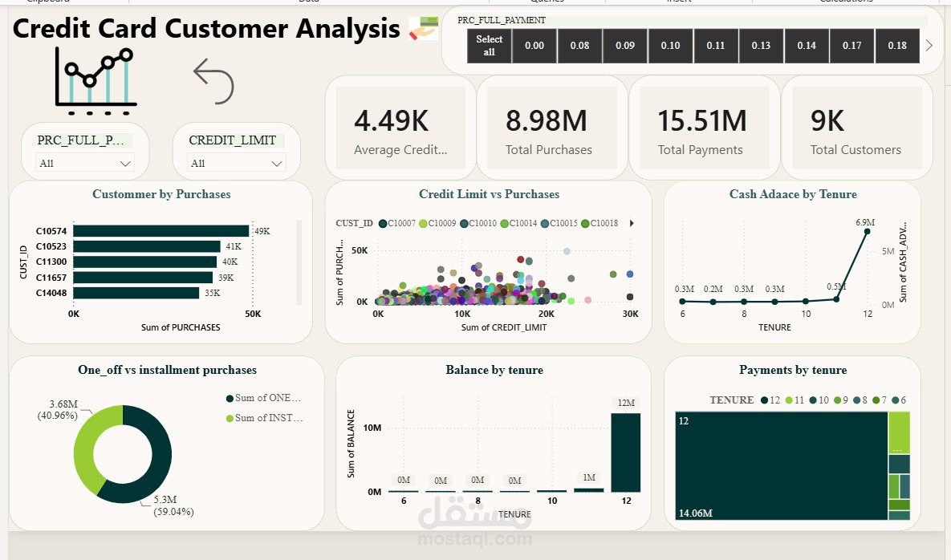The width and height of the screenshot is (951, 560).
Task: Click tenure 9 legend item in Payments chart
Action: pos(841,400)
